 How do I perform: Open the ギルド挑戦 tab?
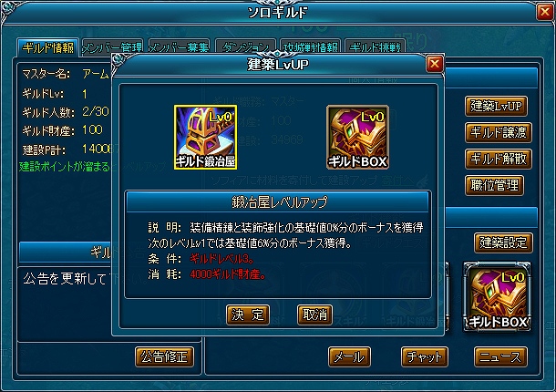tap(375, 47)
